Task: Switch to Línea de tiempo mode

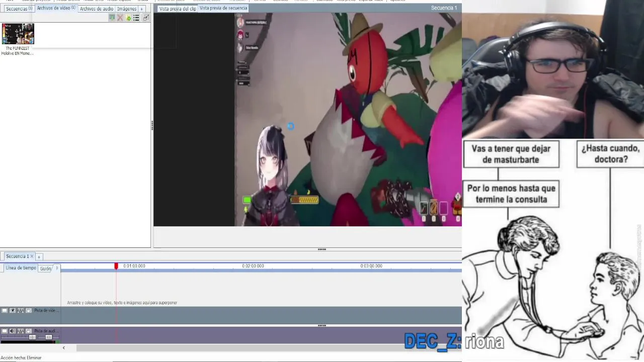Action: [21, 268]
